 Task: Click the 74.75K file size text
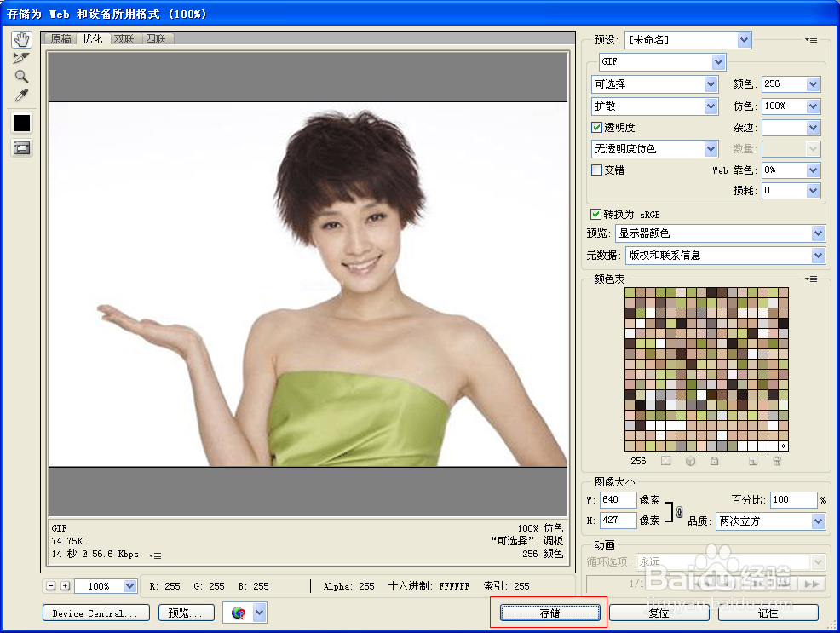pos(67,541)
